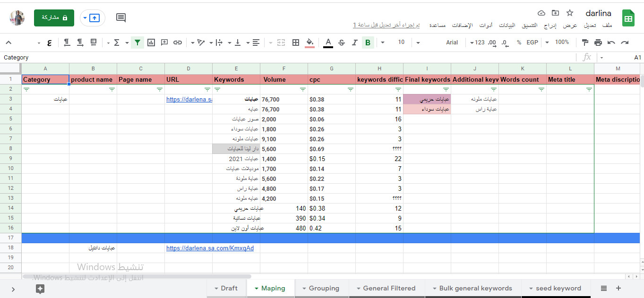
Task: Open the font size dropdown
Action: coord(418,42)
